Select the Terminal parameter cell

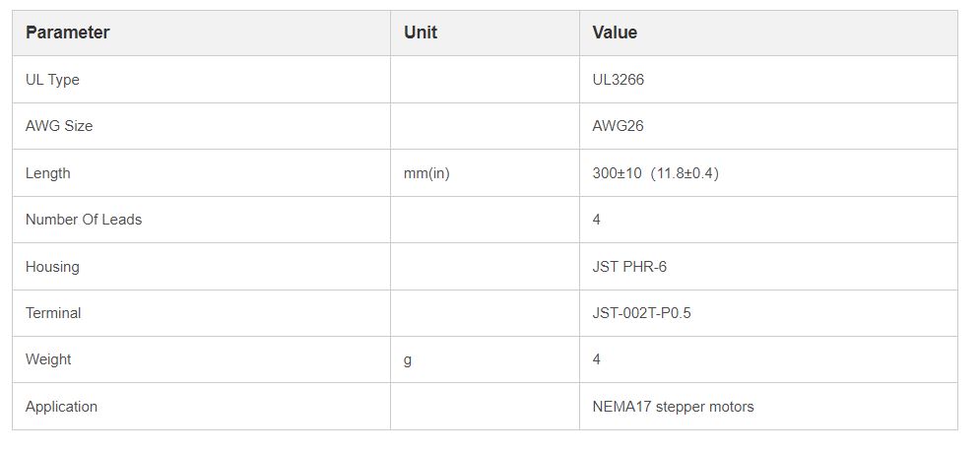pyautogui.click(x=53, y=313)
